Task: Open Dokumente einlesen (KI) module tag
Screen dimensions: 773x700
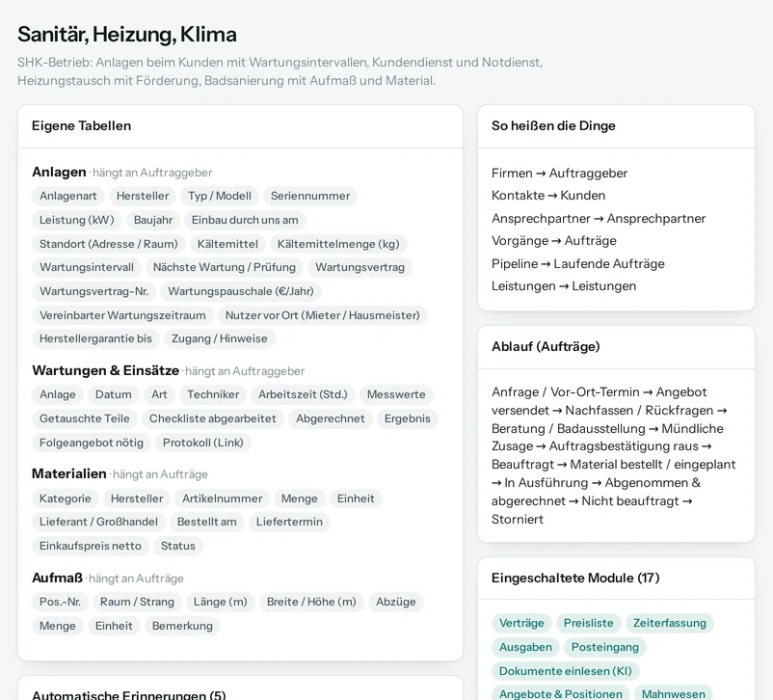Action: [566, 671]
